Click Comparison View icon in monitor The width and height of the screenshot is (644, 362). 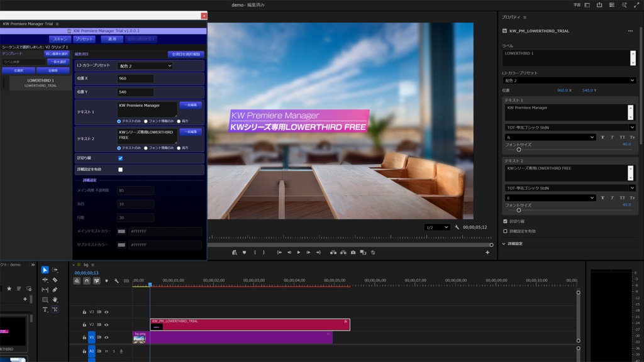click(x=363, y=253)
